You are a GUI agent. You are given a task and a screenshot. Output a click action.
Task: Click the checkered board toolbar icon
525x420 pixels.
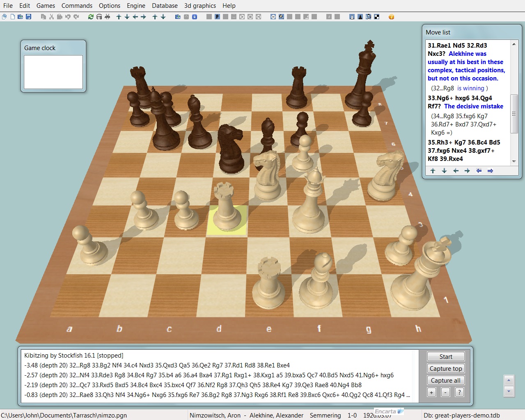pos(376,17)
